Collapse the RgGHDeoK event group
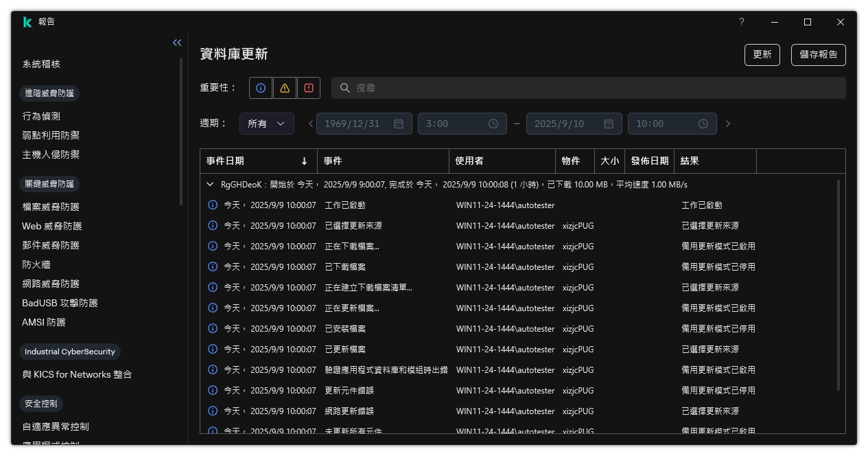The image size is (868, 456). [x=210, y=184]
